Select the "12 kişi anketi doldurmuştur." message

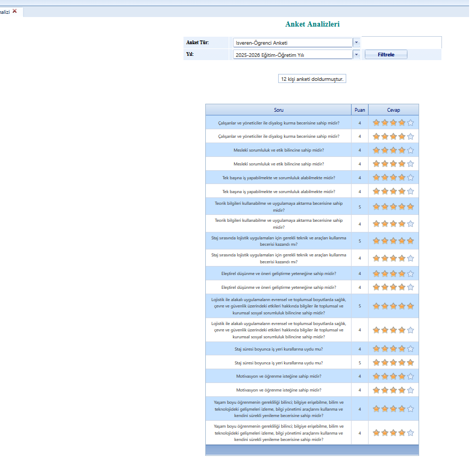(x=312, y=79)
